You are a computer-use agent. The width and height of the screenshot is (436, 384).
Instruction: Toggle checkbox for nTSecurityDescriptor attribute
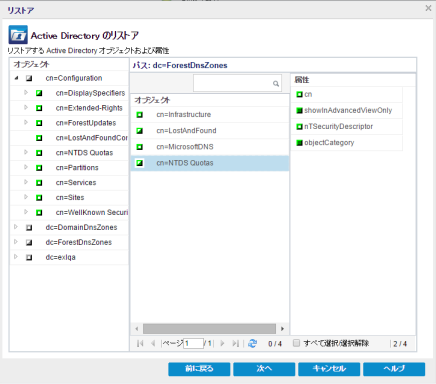[299, 127]
